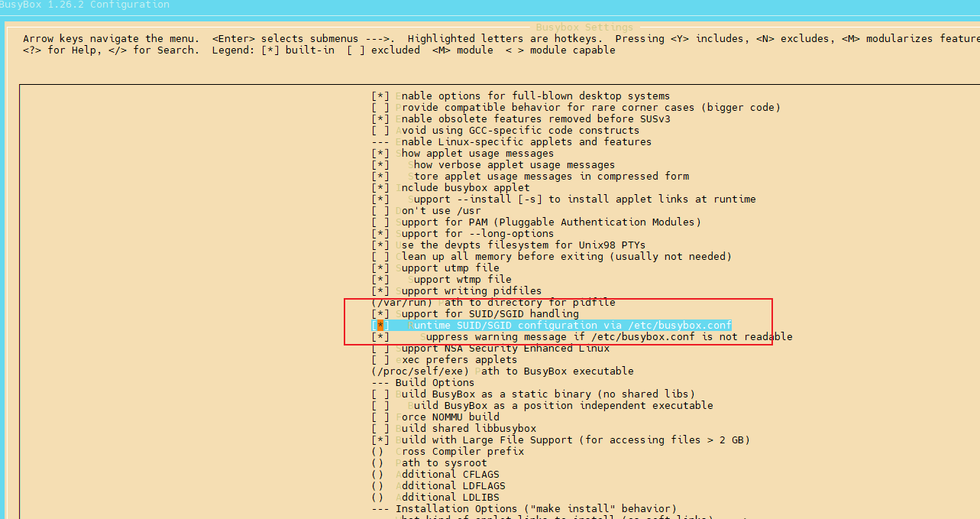Toggle Enable obsolete features removed before SUSv3
The height and width of the screenshot is (519, 980).
click(x=520, y=118)
